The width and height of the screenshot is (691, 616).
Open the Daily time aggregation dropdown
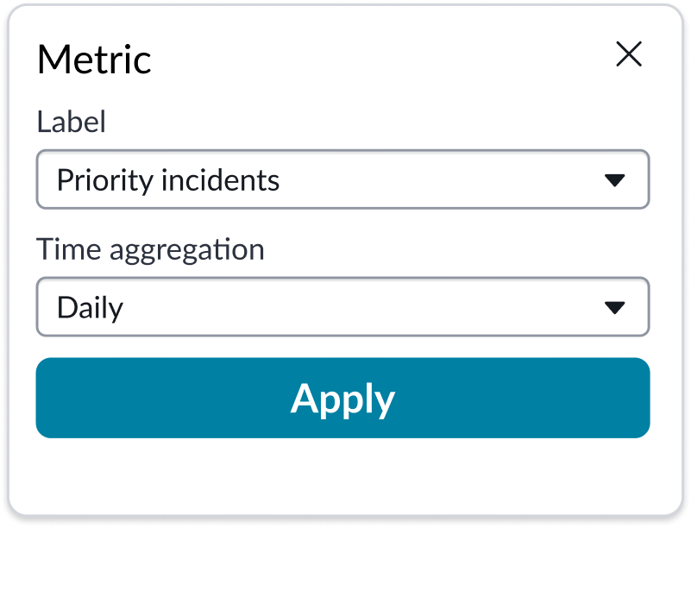click(x=342, y=306)
